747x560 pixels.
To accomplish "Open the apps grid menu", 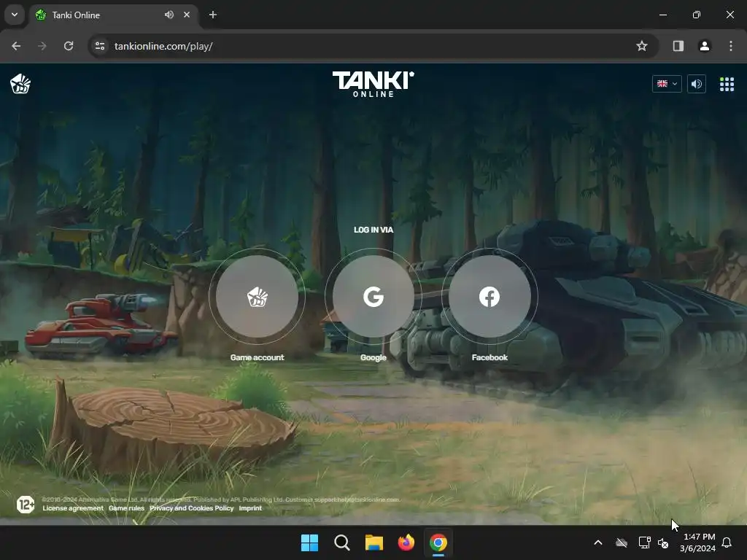I will click(x=727, y=84).
